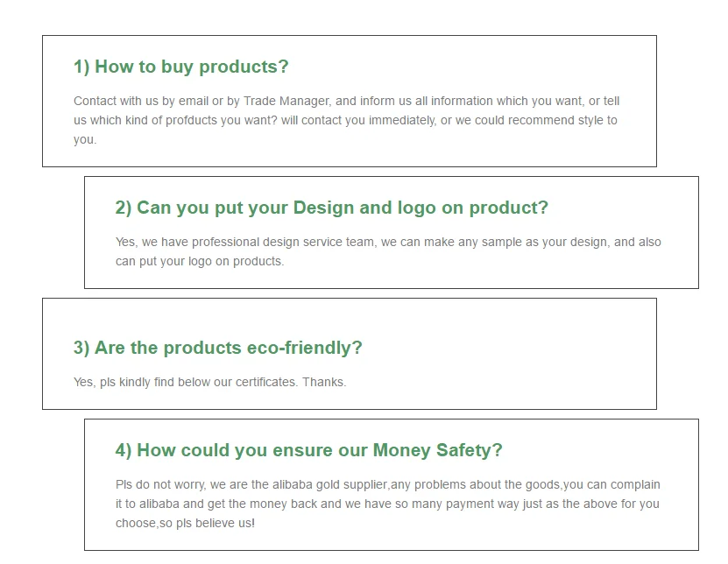Click the misspelled word 'profducts'
The width and height of the screenshot is (728, 564).
pyautogui.click(x=191, y=120)
